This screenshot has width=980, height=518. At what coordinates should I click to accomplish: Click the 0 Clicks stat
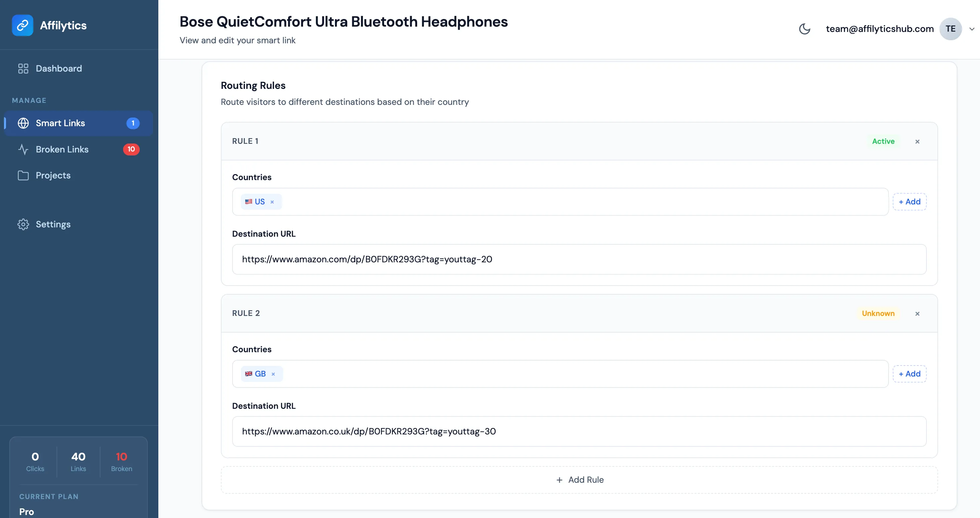35,462
